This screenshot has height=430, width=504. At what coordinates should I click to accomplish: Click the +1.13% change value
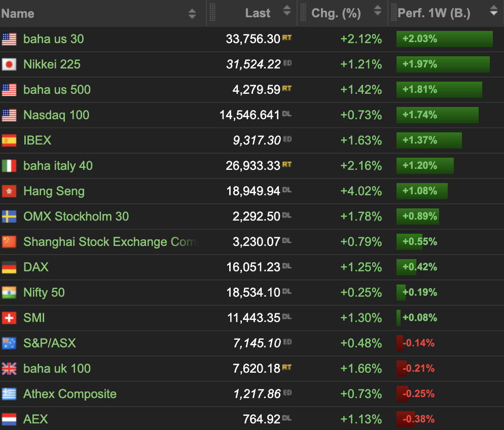pos(362,420)
